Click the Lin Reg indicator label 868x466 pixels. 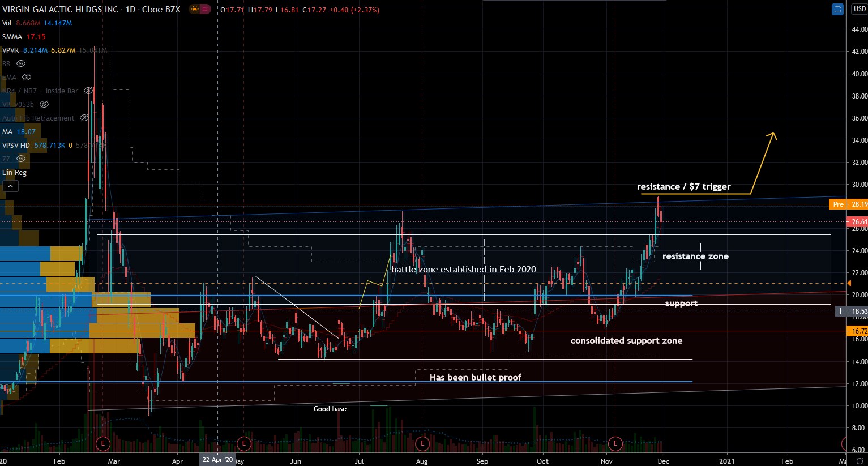point(14,173)
